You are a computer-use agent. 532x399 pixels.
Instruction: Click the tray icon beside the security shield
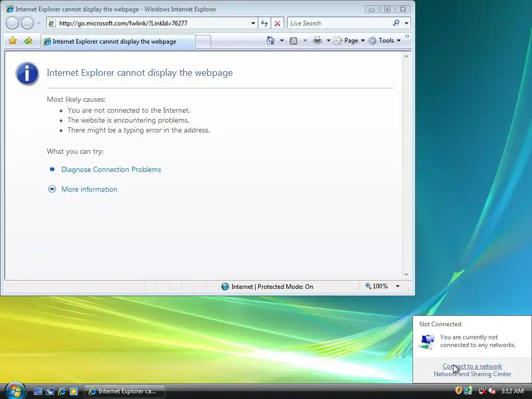(469, 391)
